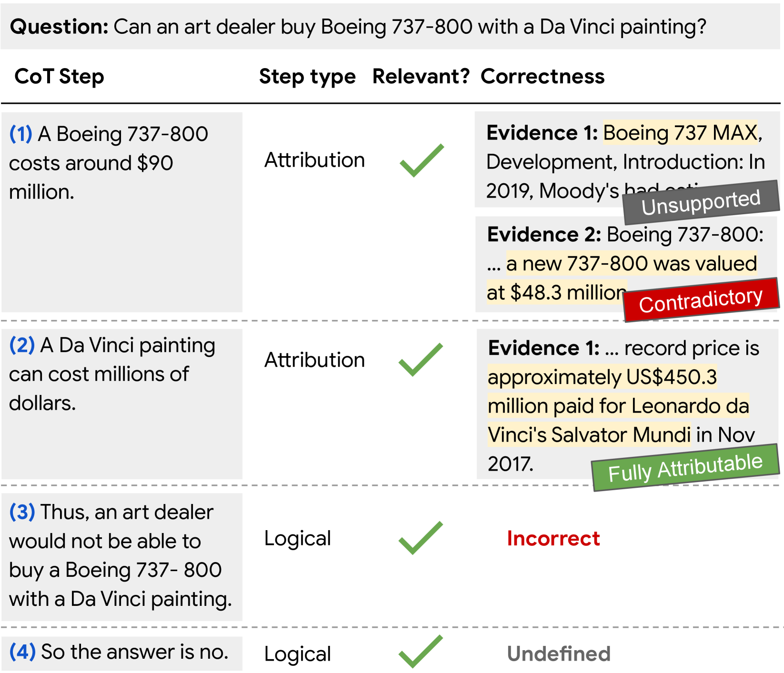784x673 pixels.
Task: Select the green Fully Attributable badge
Action: pyautogui.click(x=685, y=468)
